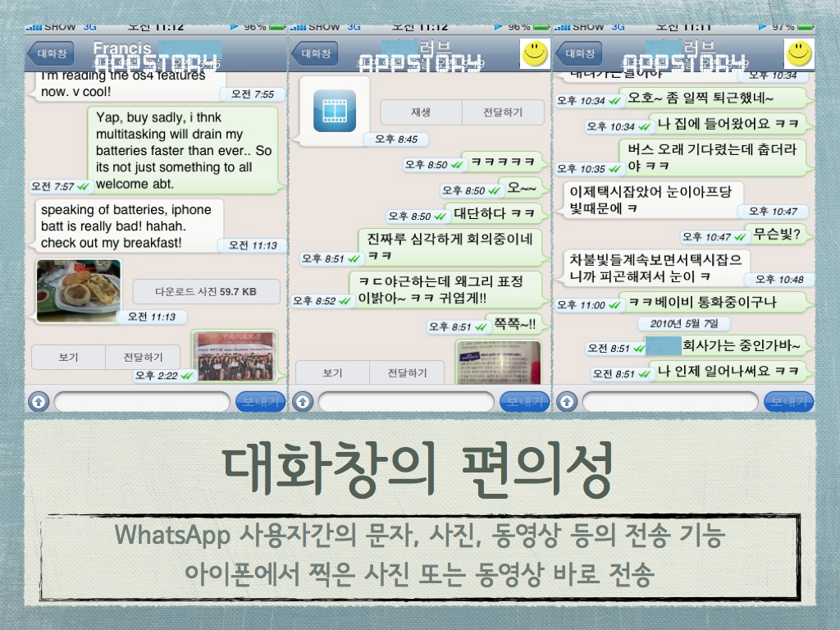The height and width of the screenshot is (630, 840).
Task: Tap slide title 대화창의 편의성
Action: click(x=419, y=469)
